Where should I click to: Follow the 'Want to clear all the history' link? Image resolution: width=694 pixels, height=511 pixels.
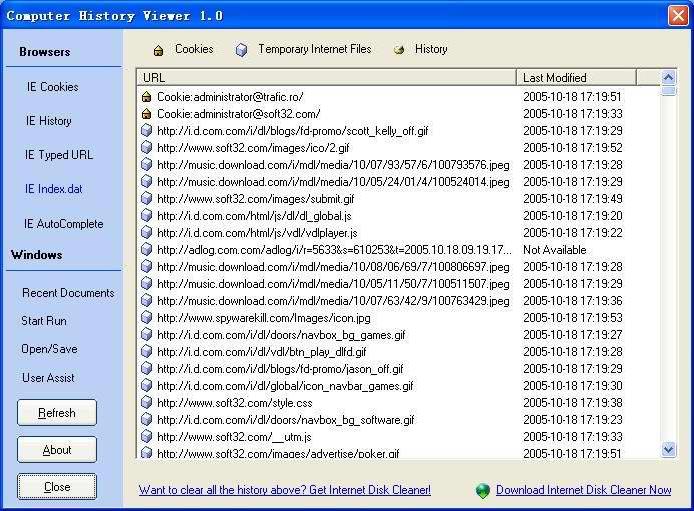tap(285, 490)
